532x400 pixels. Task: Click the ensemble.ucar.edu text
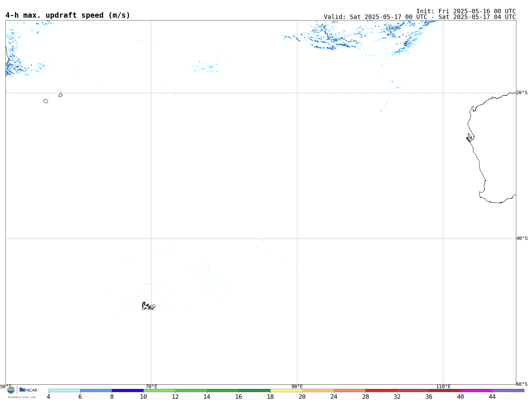(x=22, y=397)
